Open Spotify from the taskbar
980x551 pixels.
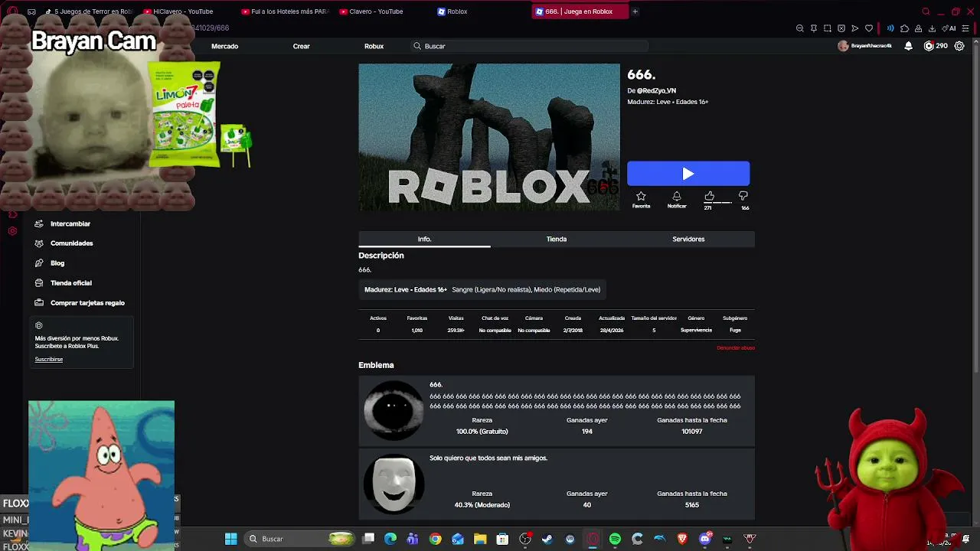click(615, 539)
